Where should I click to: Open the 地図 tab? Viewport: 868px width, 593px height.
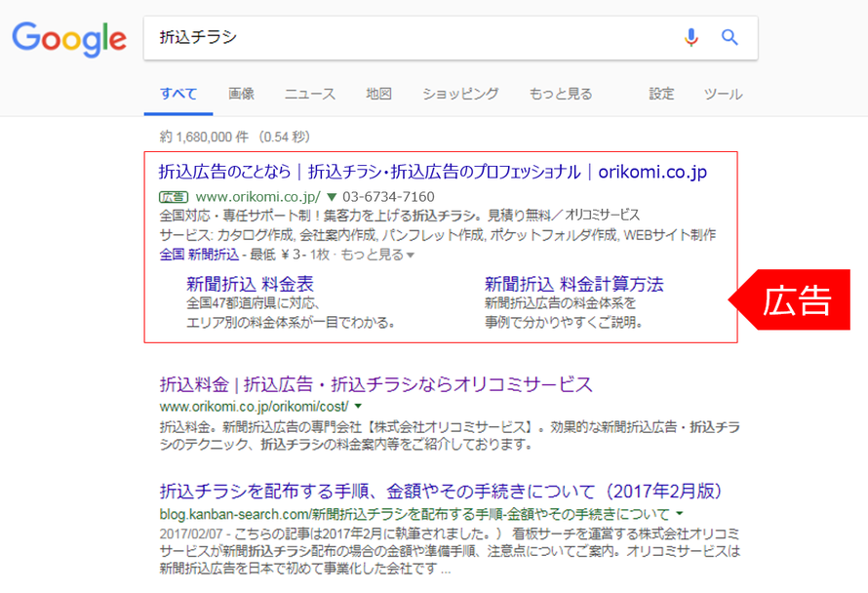[378, 94]
